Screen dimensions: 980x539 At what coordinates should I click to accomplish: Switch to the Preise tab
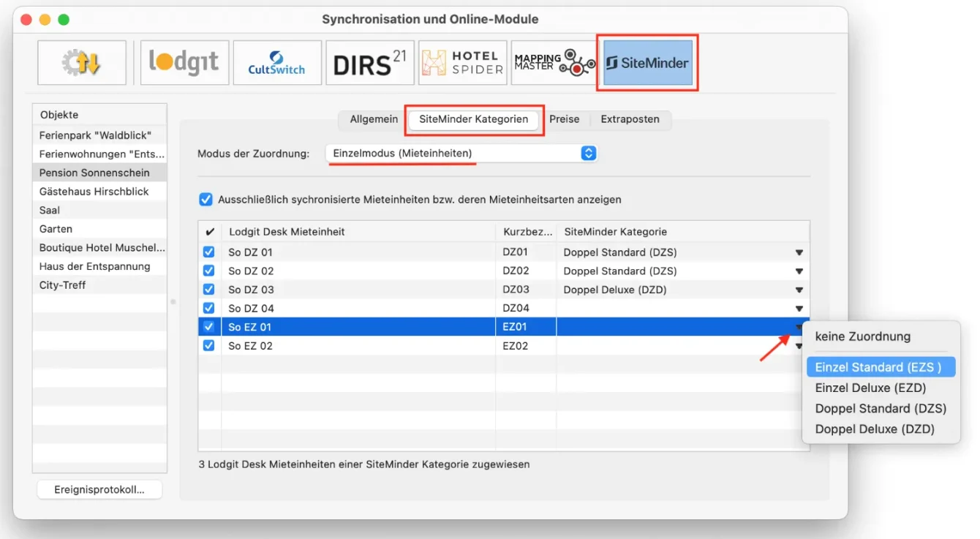click(565, 119)
